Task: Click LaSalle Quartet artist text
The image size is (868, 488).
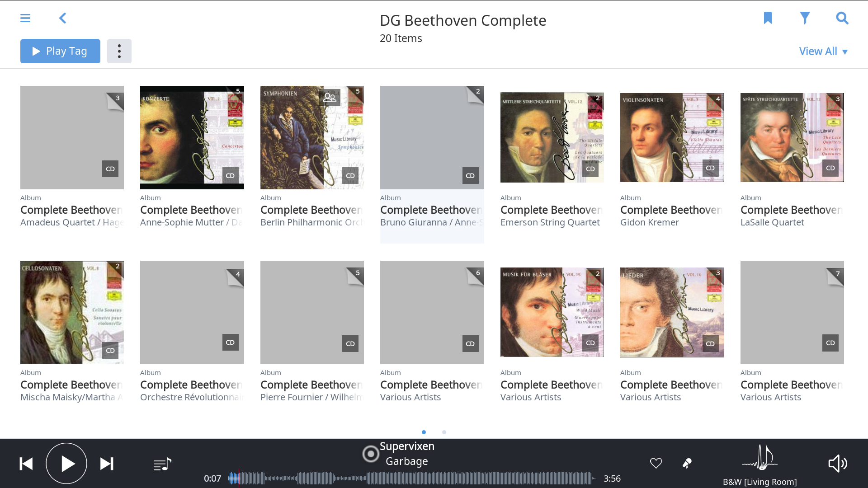Action: coord(772,222)
